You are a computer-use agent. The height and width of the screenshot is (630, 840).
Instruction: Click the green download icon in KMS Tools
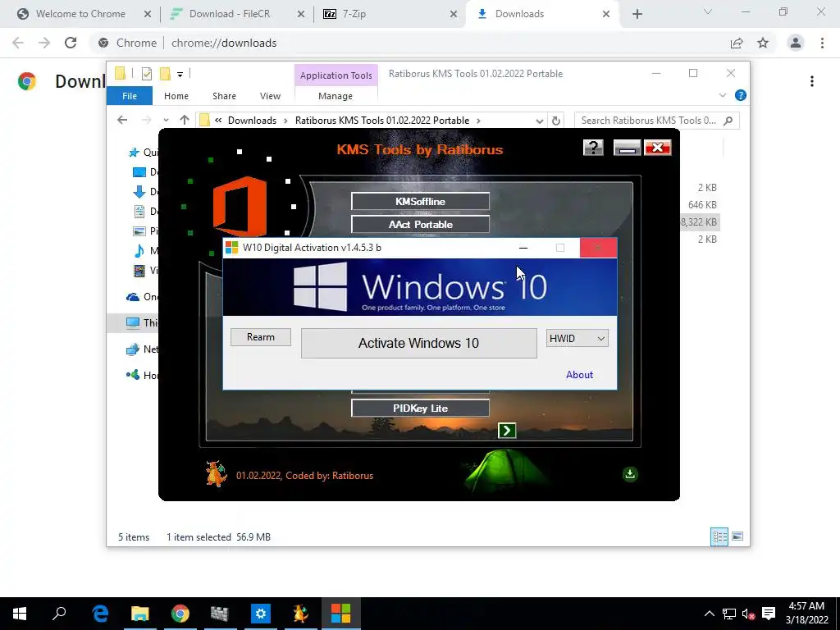[630, 474]
